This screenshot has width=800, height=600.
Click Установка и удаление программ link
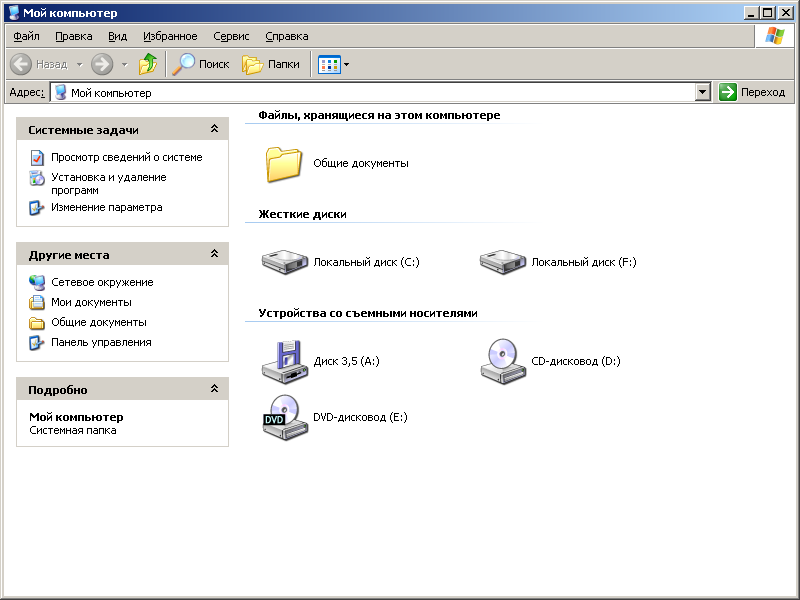(109, 184)
